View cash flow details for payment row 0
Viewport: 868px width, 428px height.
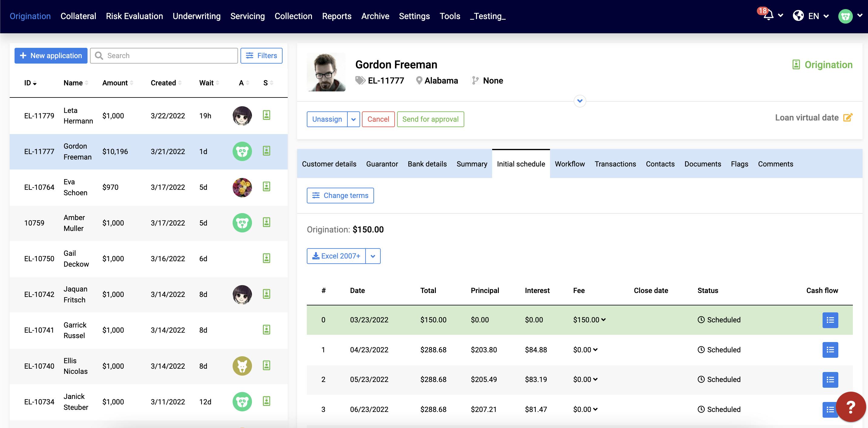[830, 320]
